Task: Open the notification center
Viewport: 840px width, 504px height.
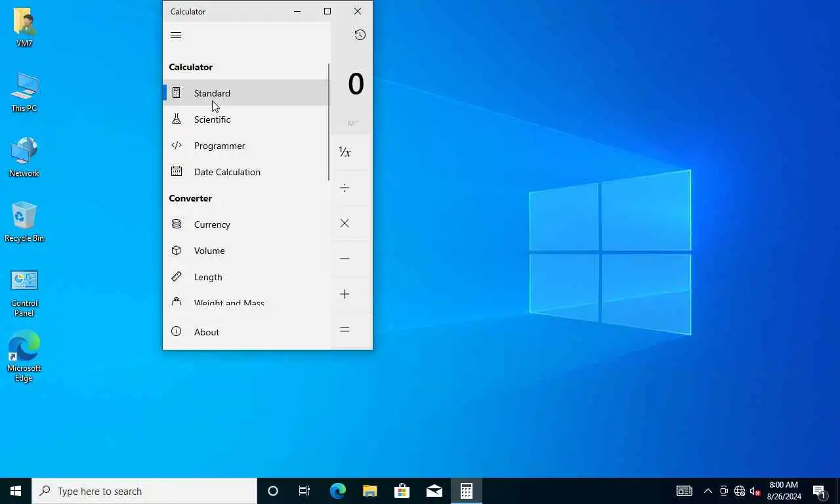Action: [x=820, y=491]
